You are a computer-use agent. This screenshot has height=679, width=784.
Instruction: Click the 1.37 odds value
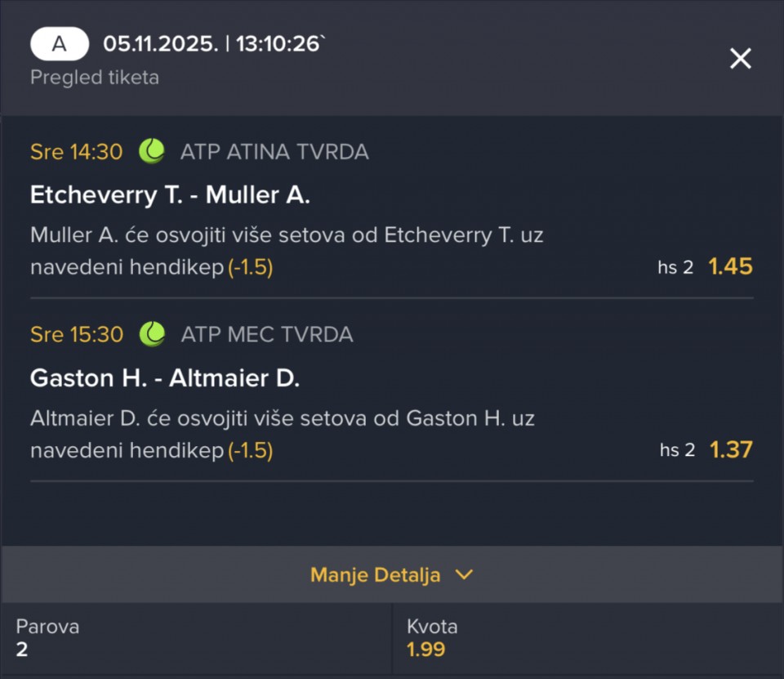click(x=730, y=449)
